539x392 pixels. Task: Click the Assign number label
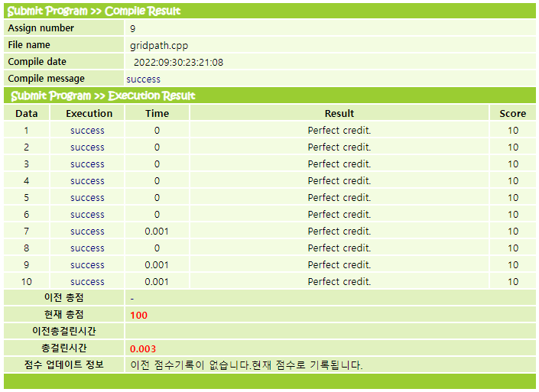click(x=41, y=28)
